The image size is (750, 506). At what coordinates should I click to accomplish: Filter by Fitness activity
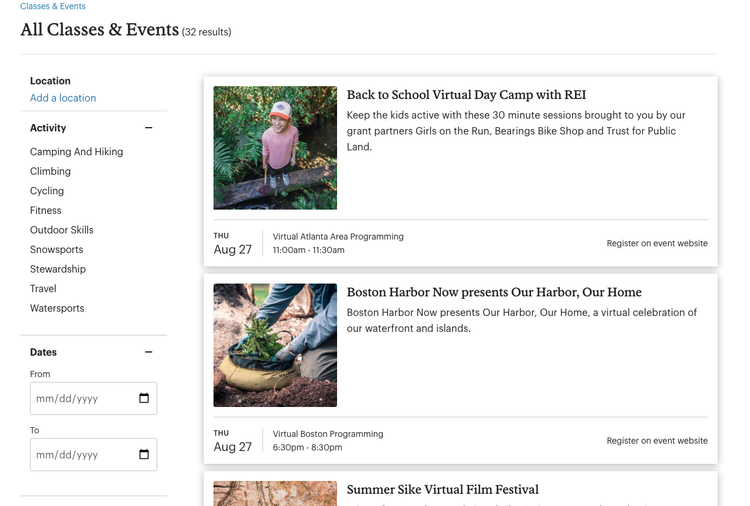[45, 210]
